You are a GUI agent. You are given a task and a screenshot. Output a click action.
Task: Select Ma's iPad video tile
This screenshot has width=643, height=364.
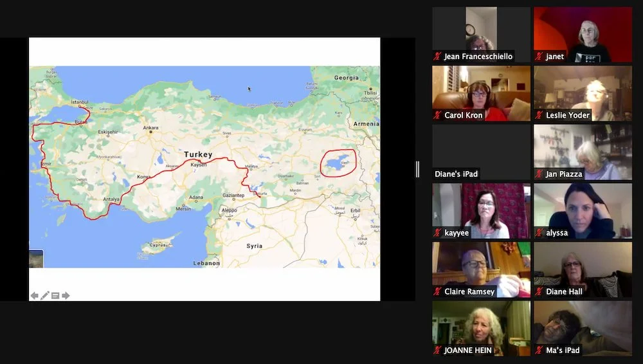(x=583, y=328)
